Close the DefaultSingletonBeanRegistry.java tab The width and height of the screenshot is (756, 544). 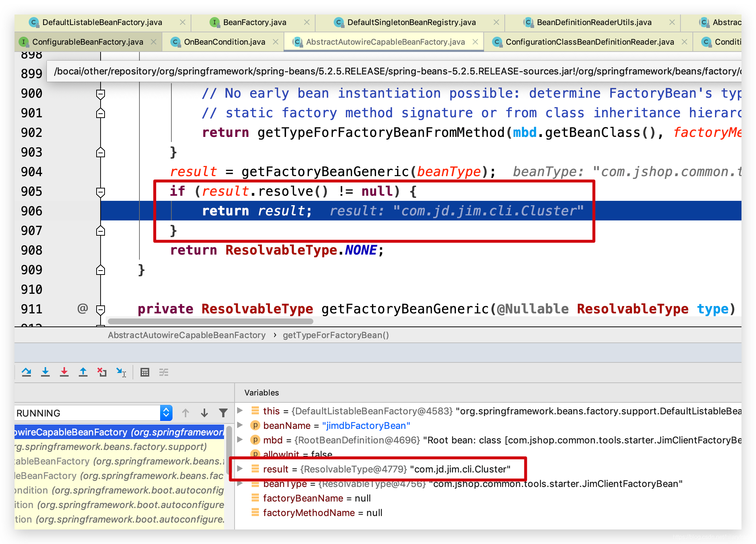point(496,22)
